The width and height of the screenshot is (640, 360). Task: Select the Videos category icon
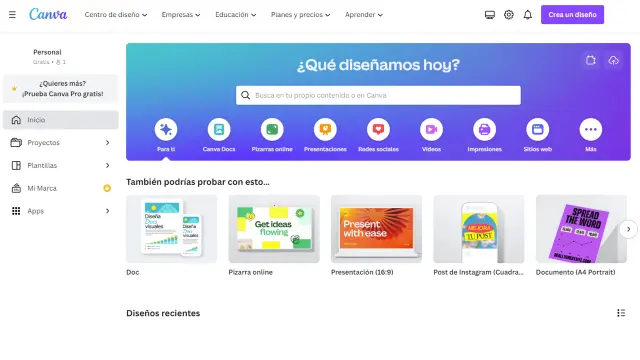click(x=431, y=129)
